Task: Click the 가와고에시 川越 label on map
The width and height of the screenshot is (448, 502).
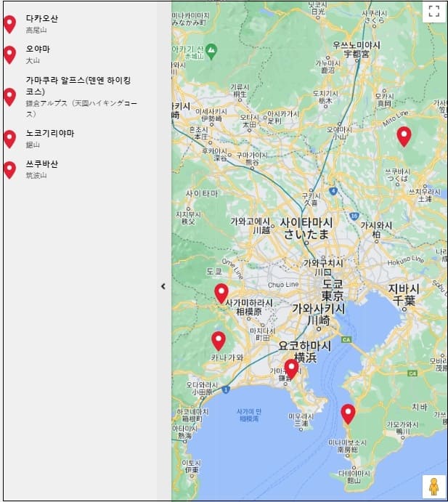Action: [251, 226]
